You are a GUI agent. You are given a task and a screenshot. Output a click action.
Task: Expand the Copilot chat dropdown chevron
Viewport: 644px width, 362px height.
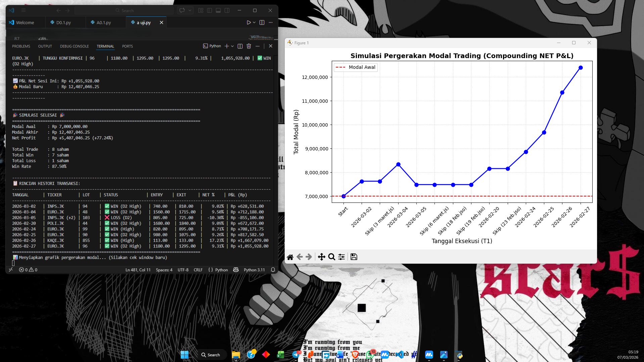pyautogui.click(x=190, y=10)
